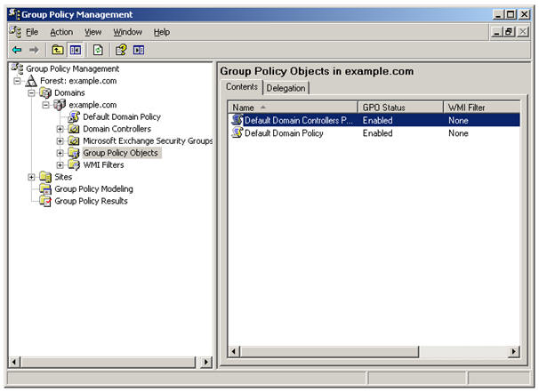This screenshot has width=539, height=392.
Task: Click right arrow of tree pane scrollbar
Action: [x=206, y=362]
